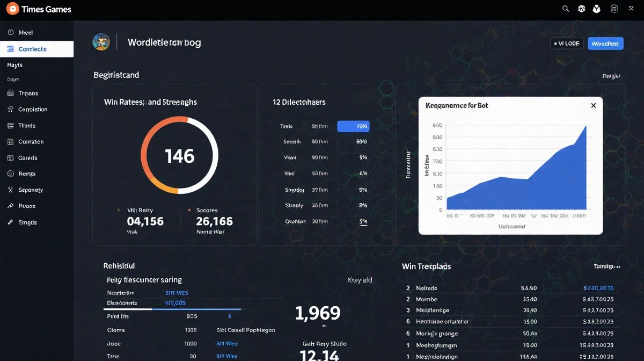
Task: Click the settings gear icon in the top bar
Action: [x=581, y=9]
